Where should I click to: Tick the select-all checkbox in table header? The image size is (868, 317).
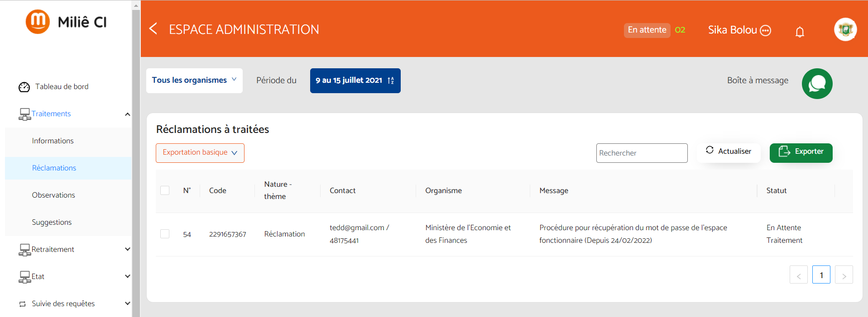[165, 190]
